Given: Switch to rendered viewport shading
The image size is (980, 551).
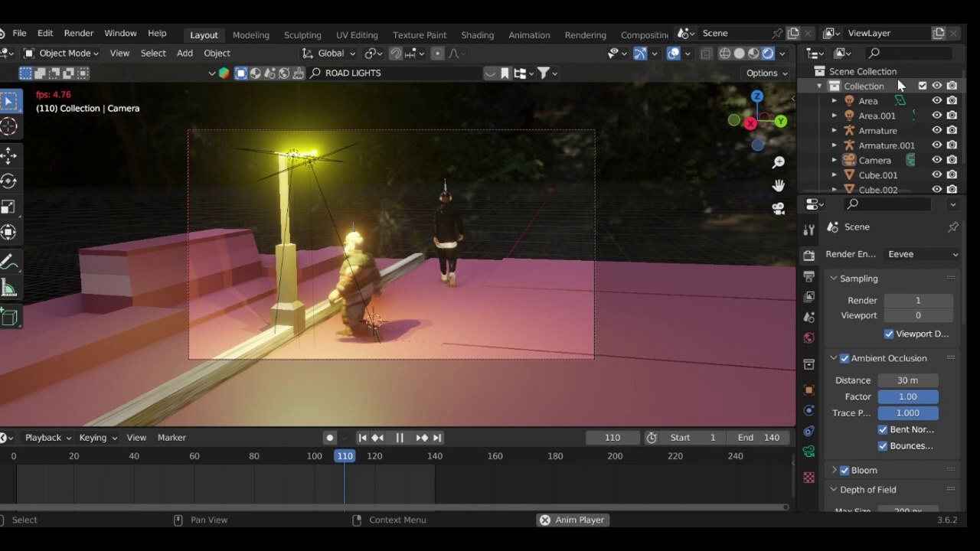Looking at the screenshot, I should pos(768,54).
